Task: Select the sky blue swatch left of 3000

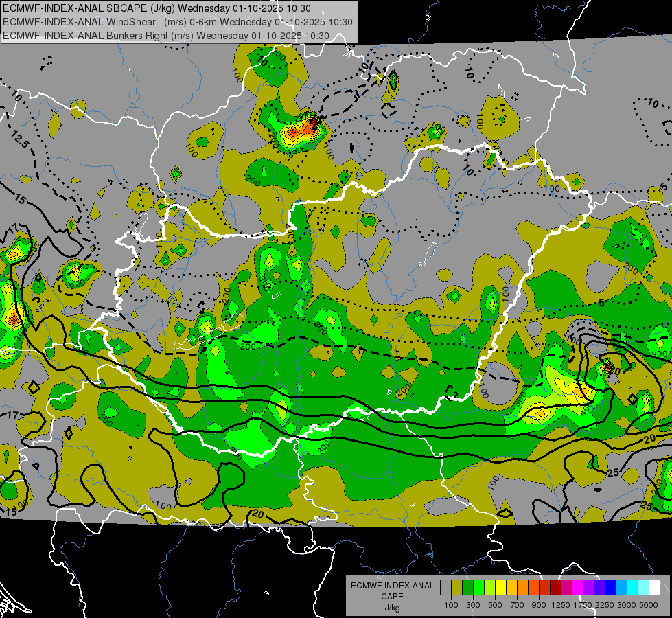Action: (621, 588)
